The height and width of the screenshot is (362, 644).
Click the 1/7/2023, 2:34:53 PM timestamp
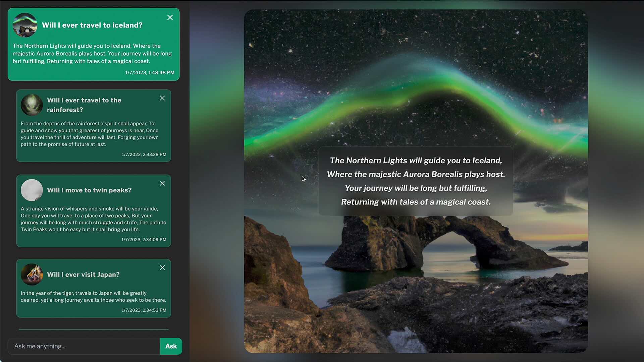(144, 310)
